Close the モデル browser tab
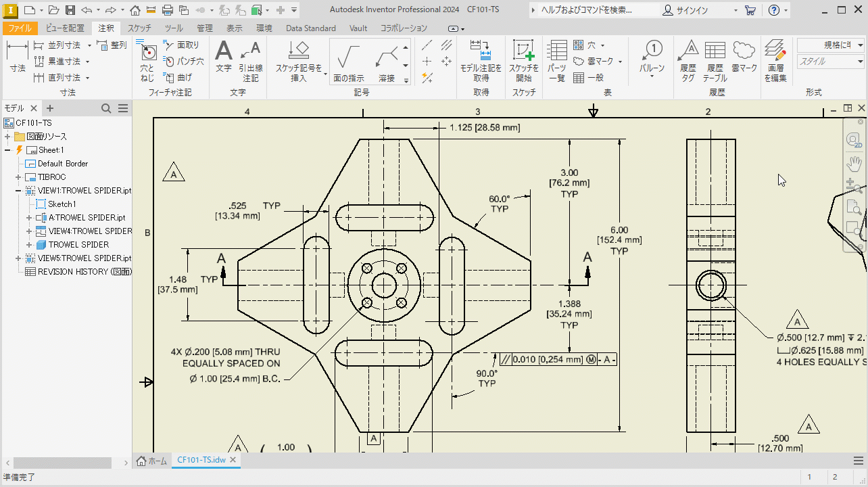Screen dimensions: 868x487 (34, 108)
